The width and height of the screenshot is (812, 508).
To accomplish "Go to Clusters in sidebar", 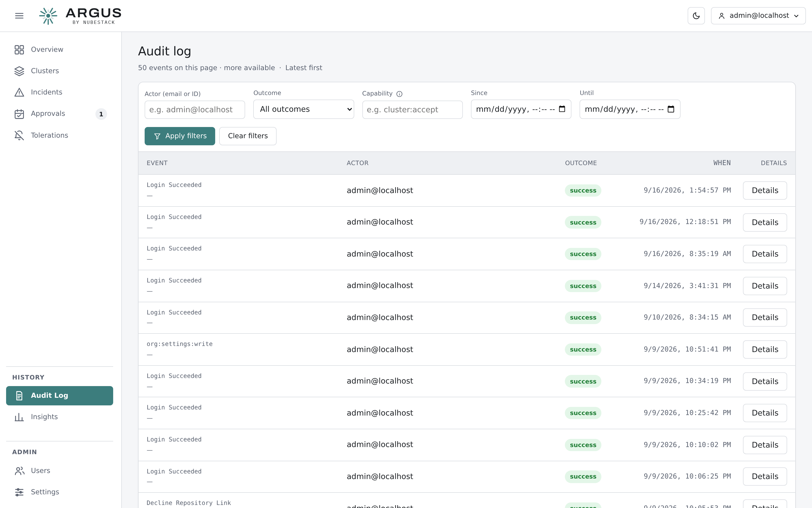I will [59, 71].
